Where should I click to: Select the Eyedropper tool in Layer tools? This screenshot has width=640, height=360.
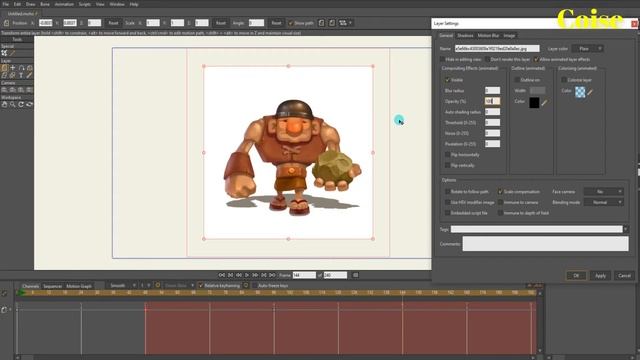coord(29,76)
